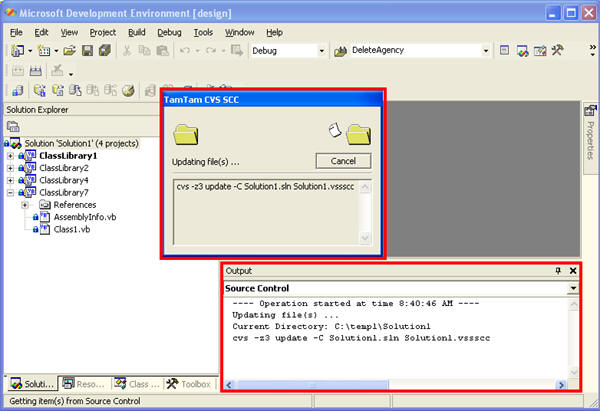The image size is (600, 411).
Task: Select Solution 'Solution1' root node
Action: click(x=81, y=144)
